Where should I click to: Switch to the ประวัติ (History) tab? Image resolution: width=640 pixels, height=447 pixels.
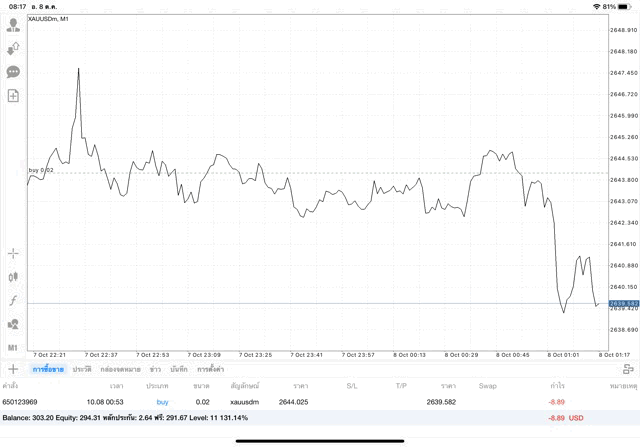[x=81, y=370]
